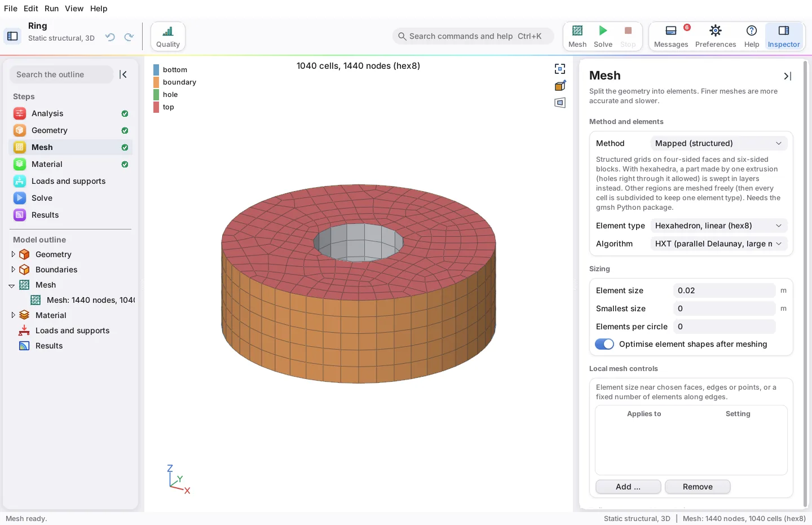Click the Smallest size field
The image size is (812, 525).
pyautogui.click(x=725, y=308)
